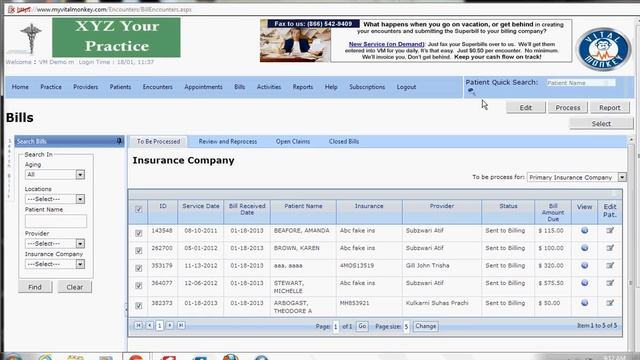
Task: Click the Change page size button
Action: [425, 326]
